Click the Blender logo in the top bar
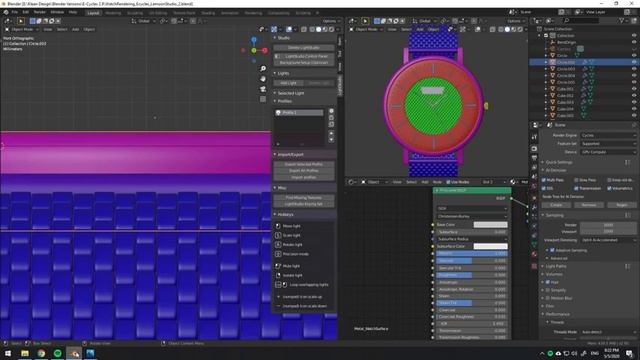 (x=6, y=12)
